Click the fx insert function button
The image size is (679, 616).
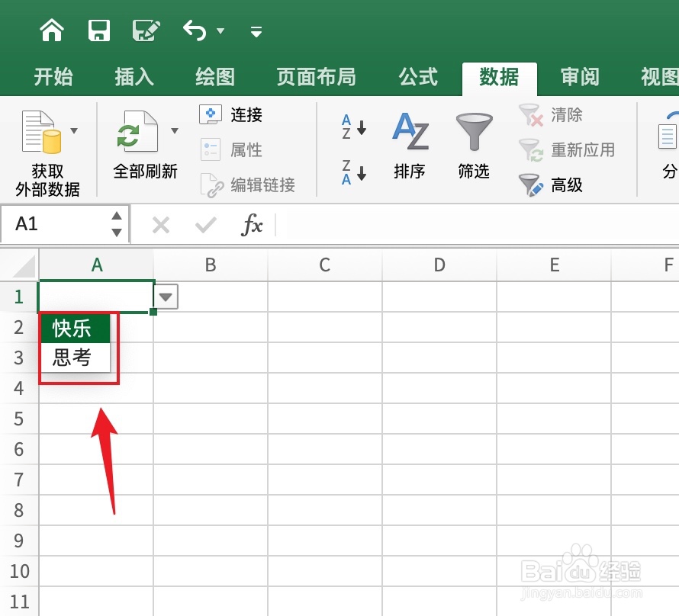(x=252, y=226)
